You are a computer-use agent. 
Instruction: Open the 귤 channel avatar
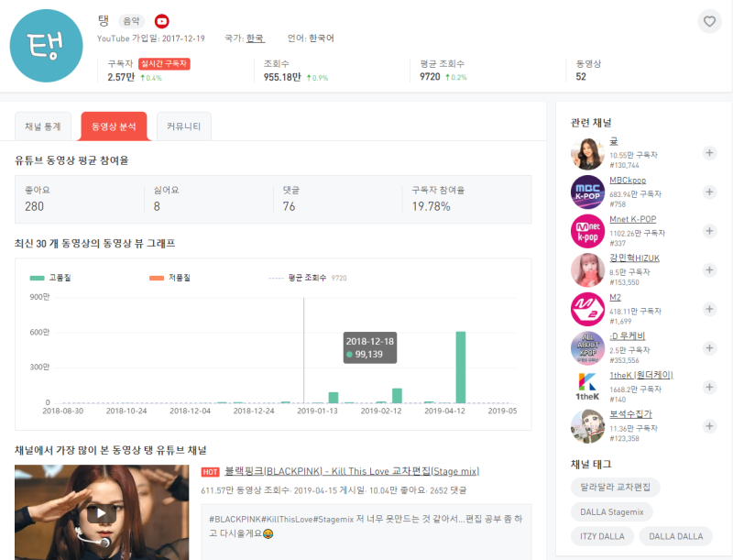pos(587,153)
